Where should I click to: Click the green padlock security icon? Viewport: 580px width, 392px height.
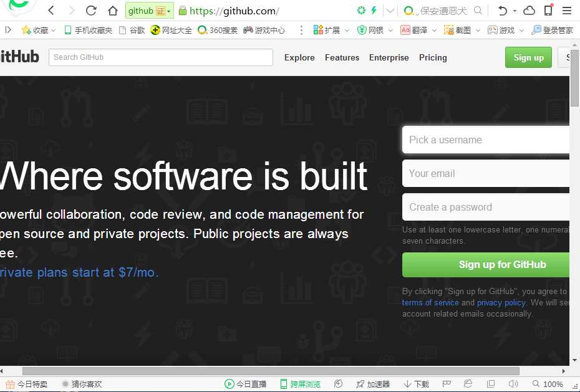pyautogui.click(x=182, y=11)
